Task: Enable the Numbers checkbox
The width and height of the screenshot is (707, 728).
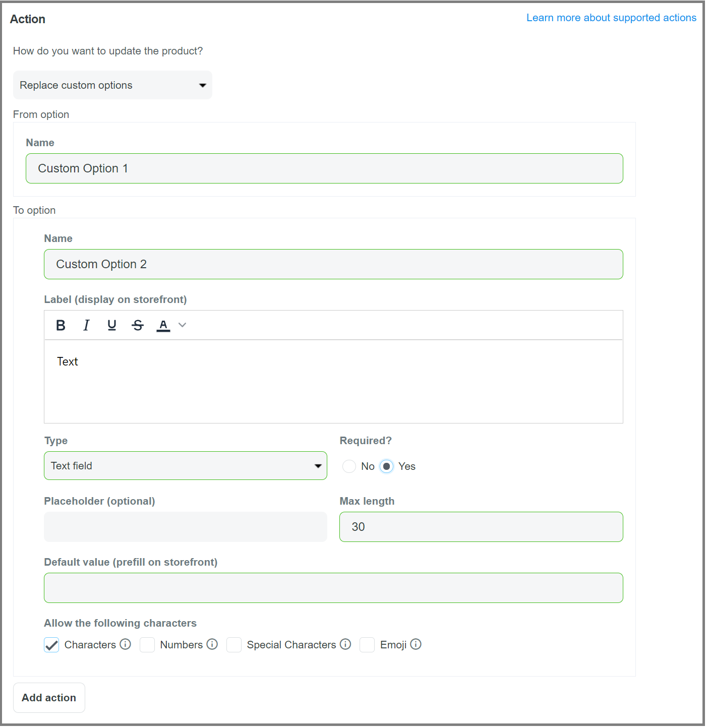Action: pyautogui.click(x=147, y=645)
